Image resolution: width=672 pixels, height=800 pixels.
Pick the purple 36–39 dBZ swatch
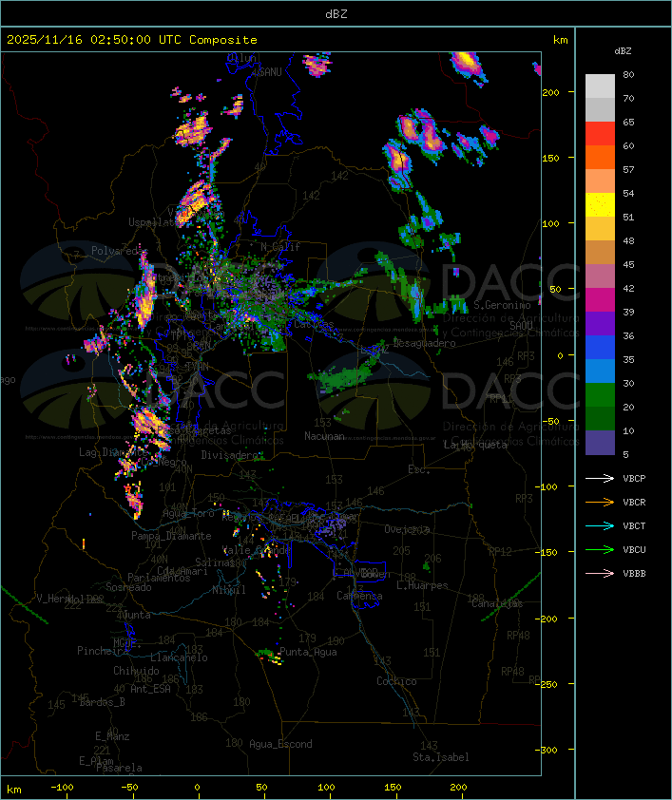600,323
